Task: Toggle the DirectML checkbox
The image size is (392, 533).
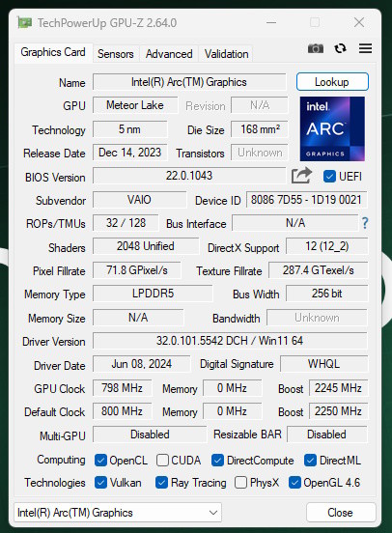Action: (x=310, y=461)
